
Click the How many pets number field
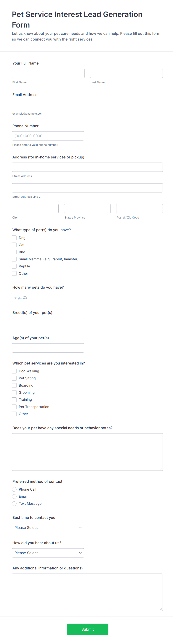click(48, 297)
